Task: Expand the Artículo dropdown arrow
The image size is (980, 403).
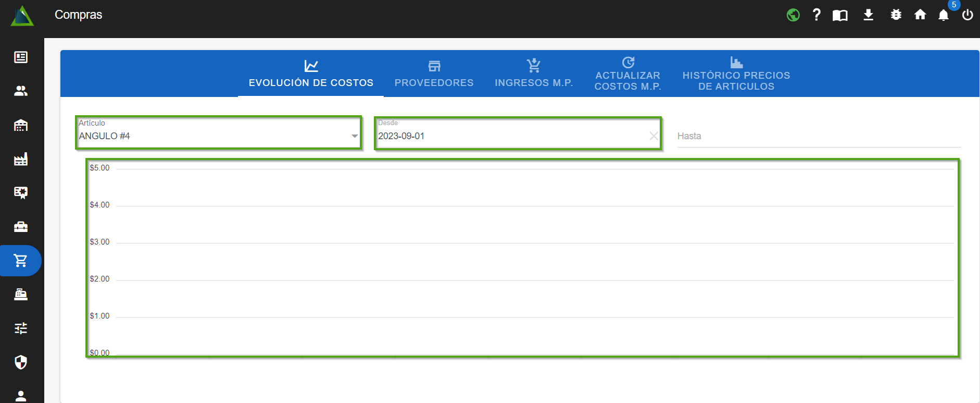Action: (x=355, y=136)
